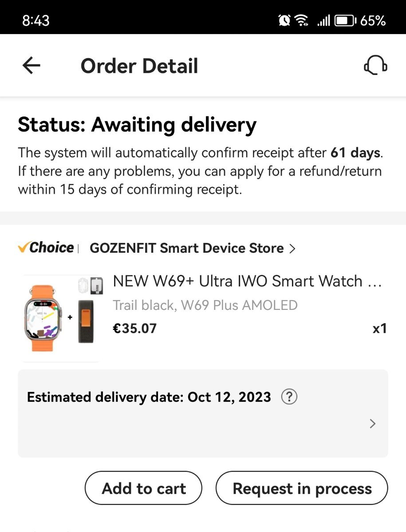
Task: Open customer support headset icon
Action: pos(375,66)
